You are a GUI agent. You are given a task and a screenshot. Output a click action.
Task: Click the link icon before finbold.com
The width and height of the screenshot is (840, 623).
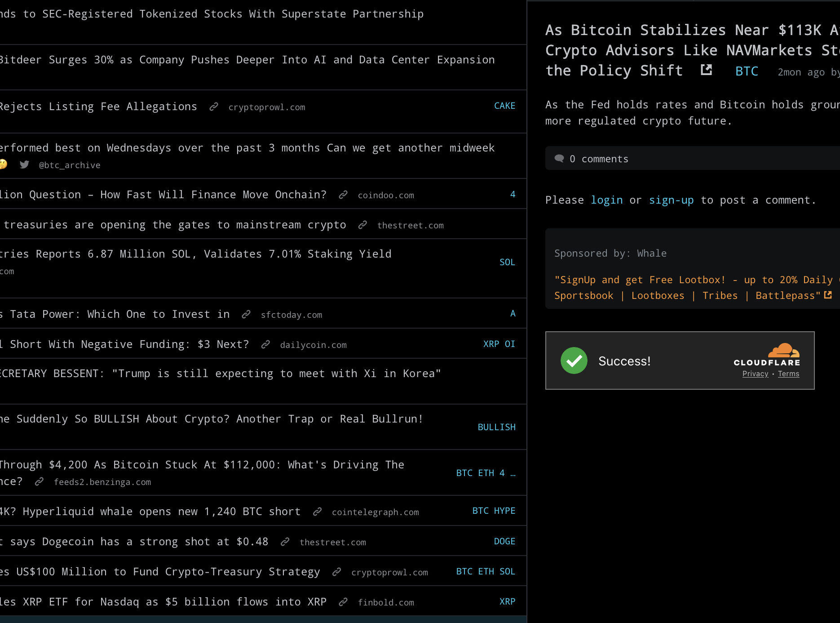click(x=343, y=602)
